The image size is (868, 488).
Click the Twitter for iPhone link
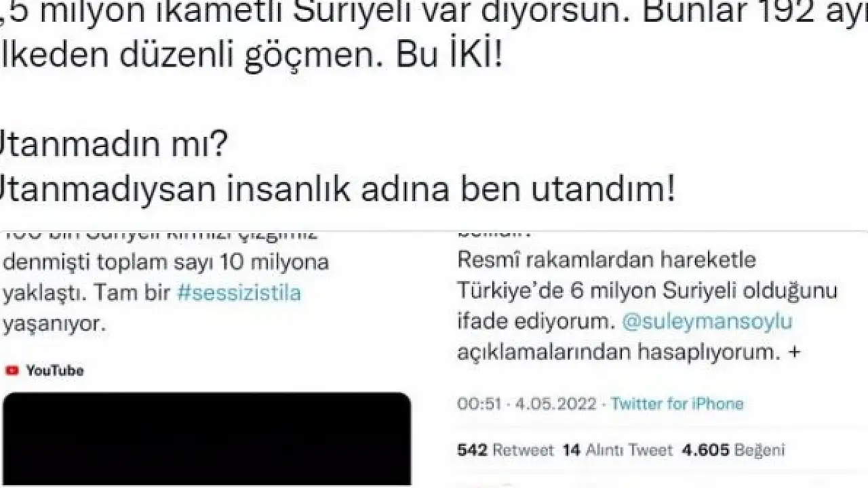click(x=677, y=404)
